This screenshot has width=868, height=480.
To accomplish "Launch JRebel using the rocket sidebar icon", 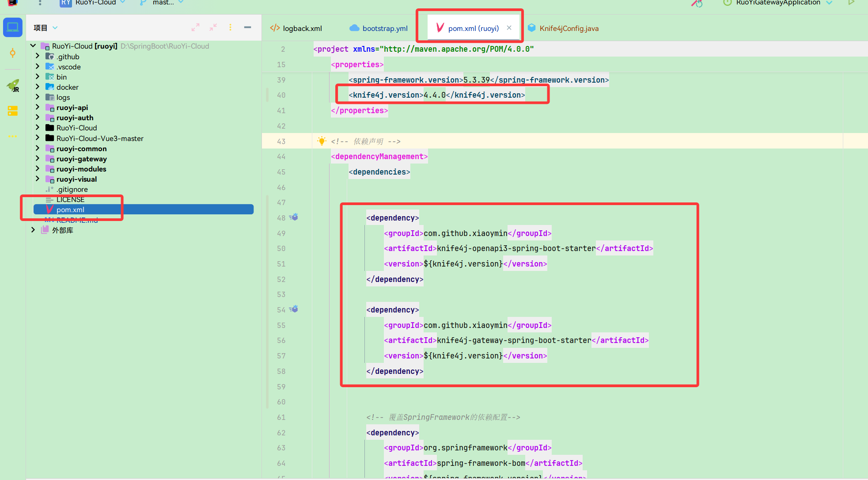I will point(12,85).
